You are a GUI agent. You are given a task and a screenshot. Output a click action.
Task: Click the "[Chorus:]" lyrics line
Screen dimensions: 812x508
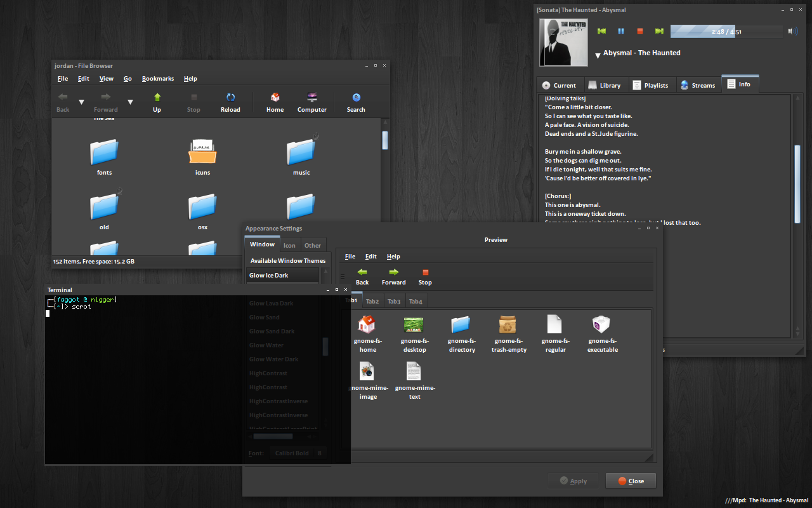[x=558, y=196]
